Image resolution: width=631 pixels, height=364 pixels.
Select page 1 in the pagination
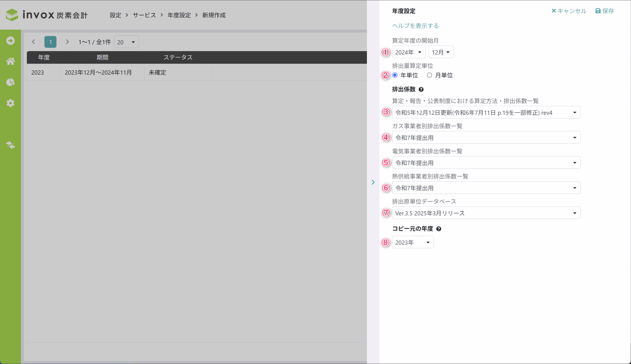coord(51,42)
